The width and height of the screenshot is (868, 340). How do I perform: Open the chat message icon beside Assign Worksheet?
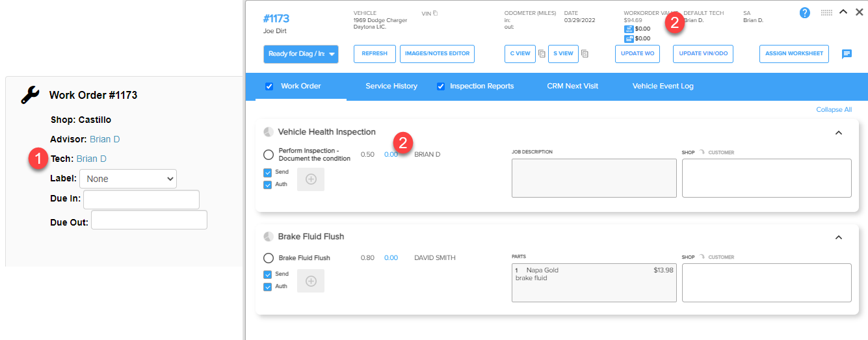click(847, 54)
